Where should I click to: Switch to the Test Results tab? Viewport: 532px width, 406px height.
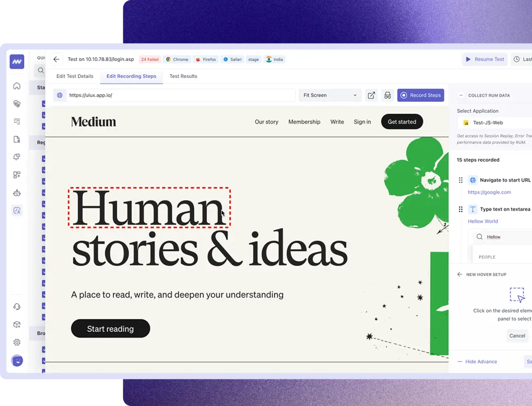(x=183, y=76)
